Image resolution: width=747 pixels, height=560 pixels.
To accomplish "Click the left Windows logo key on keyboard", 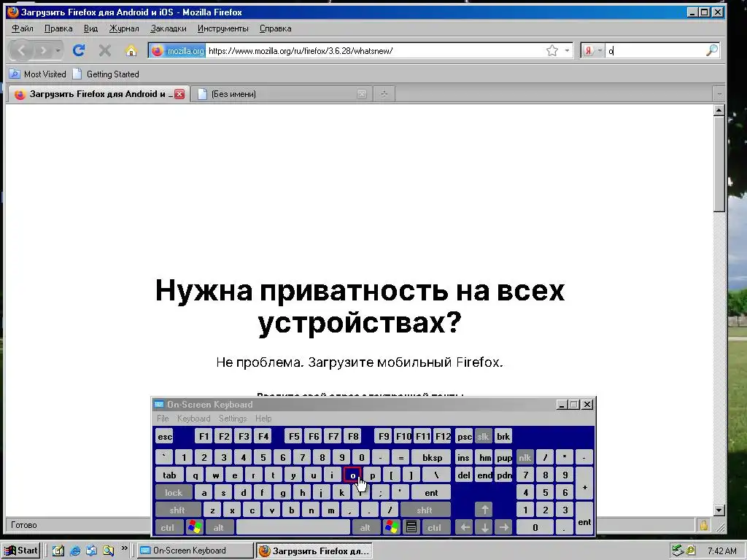I will point(194,528).
